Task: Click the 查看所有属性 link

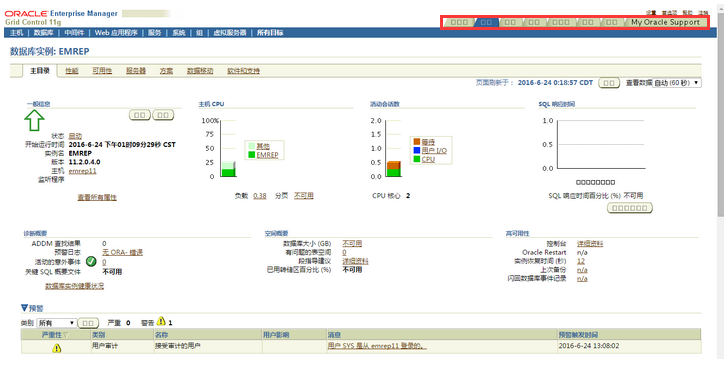Action: (x=97, y=197)
